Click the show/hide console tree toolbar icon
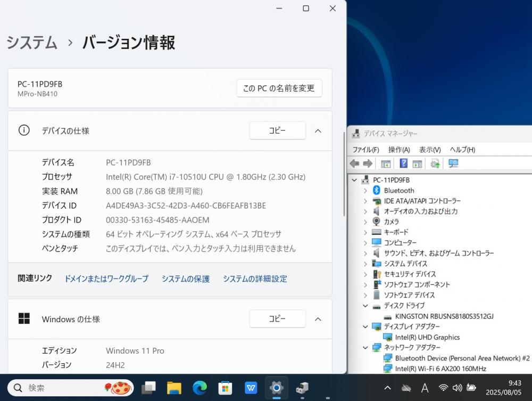 coord(386,164)
